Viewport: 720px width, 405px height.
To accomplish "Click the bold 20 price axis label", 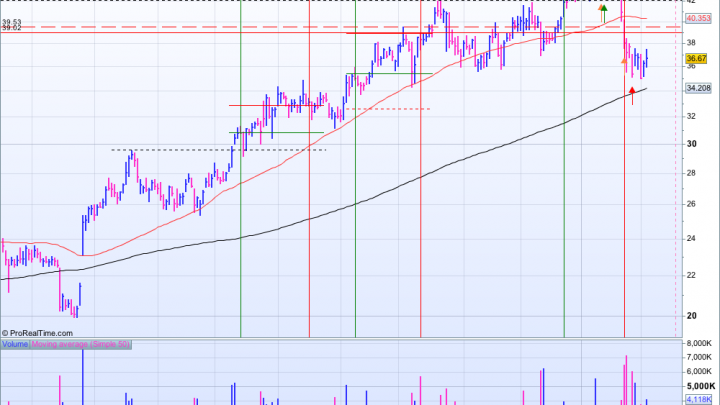I will coord(692,315).
